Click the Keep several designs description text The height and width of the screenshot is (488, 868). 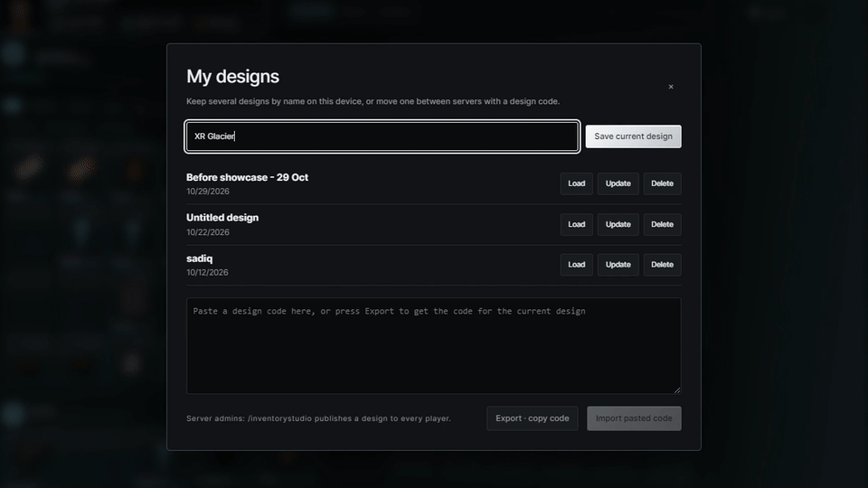pos(373,101)
